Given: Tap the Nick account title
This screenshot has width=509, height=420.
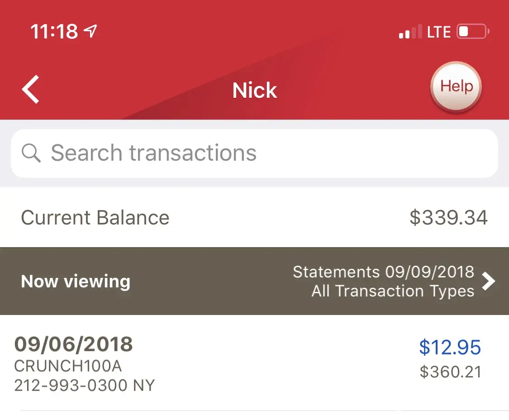Looking at the screenshot, I should [x=254, y=90].
